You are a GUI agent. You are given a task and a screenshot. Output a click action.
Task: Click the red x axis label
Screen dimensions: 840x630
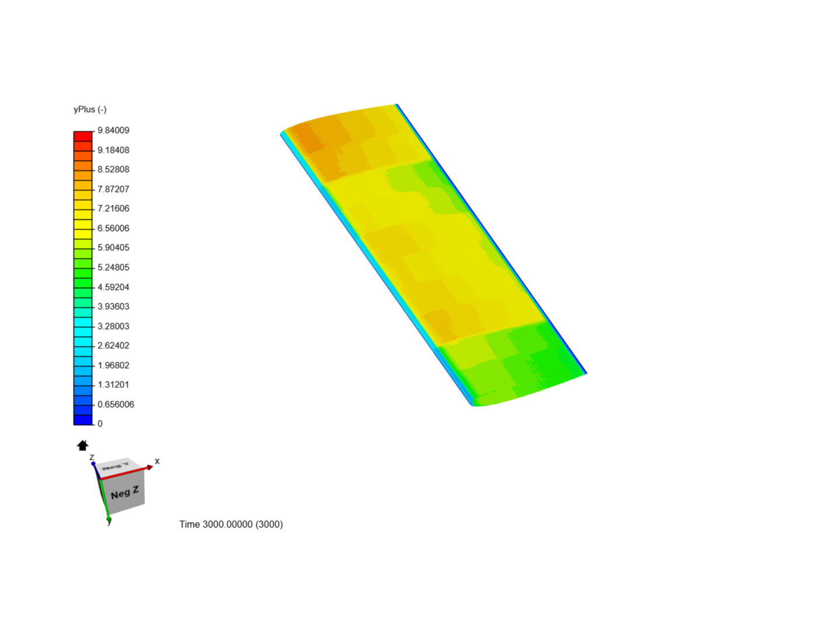point(157,461)
